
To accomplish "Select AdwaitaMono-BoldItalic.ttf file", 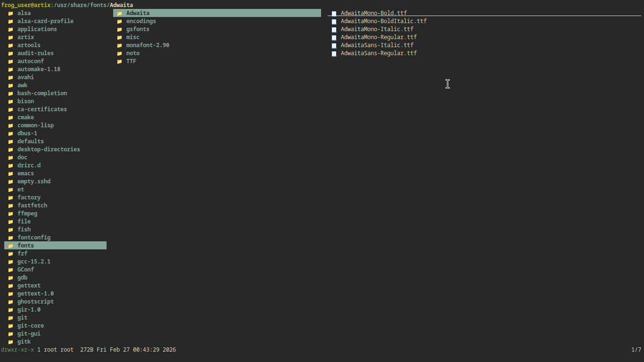I will (383, 21).
